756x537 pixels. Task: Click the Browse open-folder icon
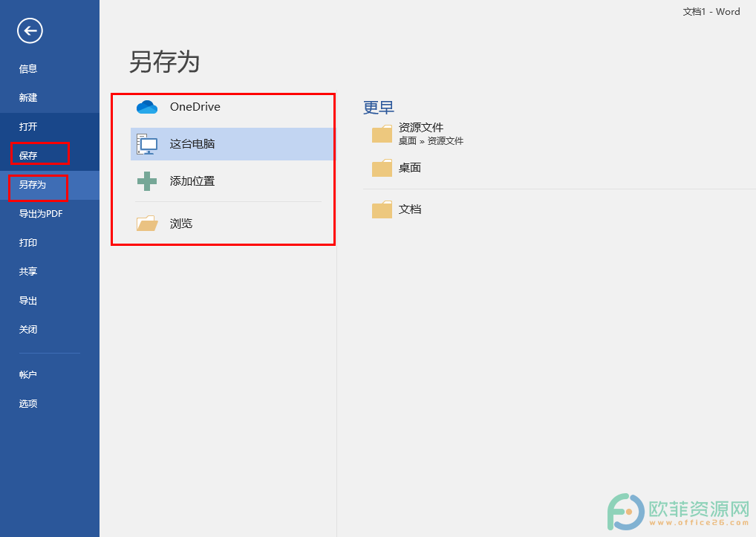147,223
